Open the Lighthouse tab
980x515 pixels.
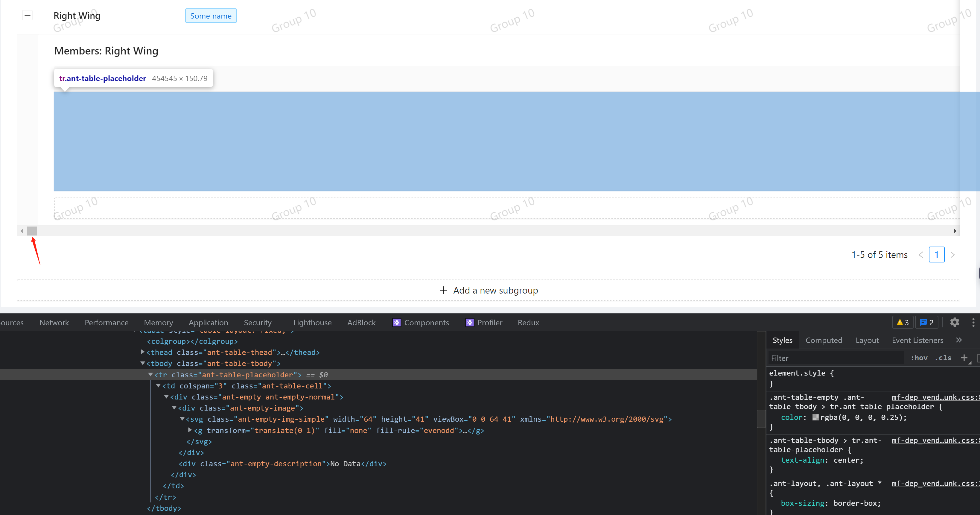click(x=312, y=322)
